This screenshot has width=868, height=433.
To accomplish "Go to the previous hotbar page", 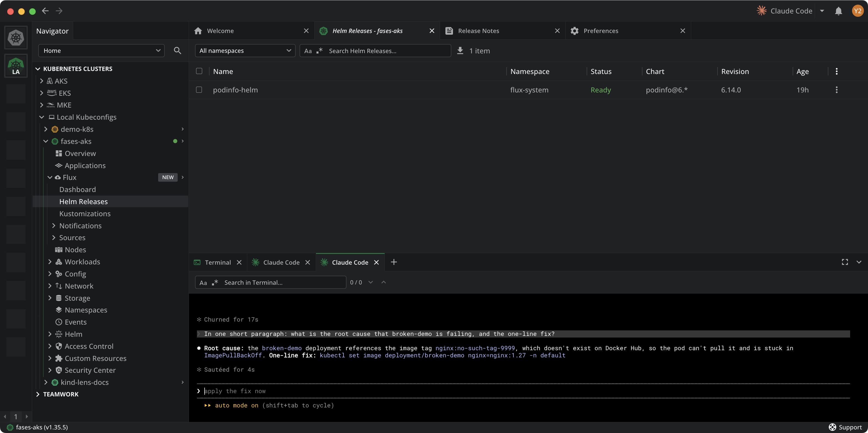I will click(x=5, y=416).
